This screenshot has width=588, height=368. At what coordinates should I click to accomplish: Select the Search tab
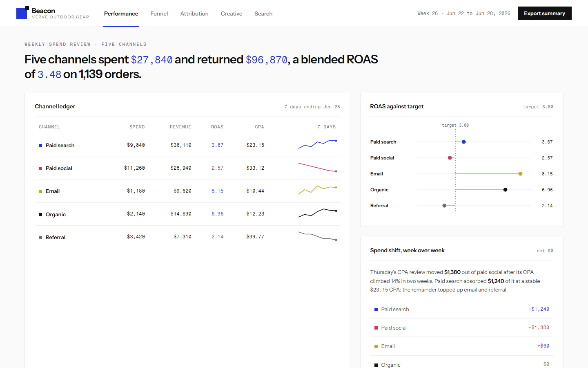263,13
